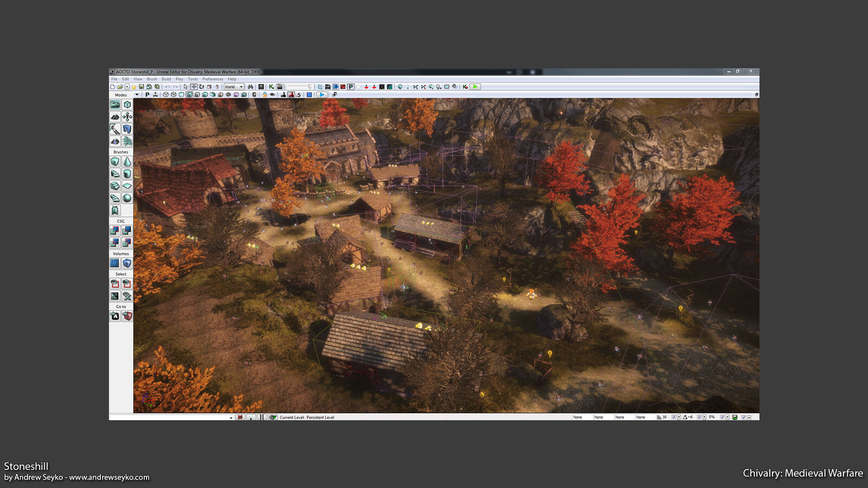868x488 pixels.
Task: Create a new level
Action: tap(112, 87)
